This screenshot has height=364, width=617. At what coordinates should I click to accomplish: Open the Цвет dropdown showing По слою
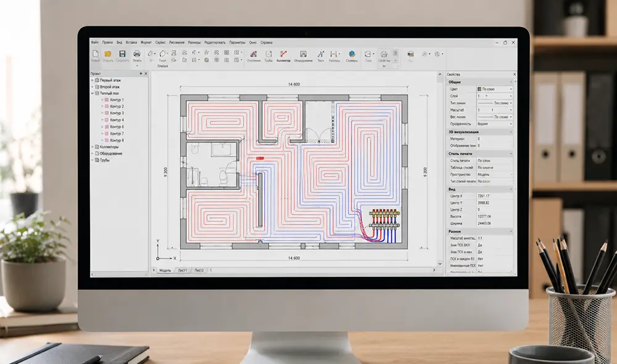pos(495,89)
